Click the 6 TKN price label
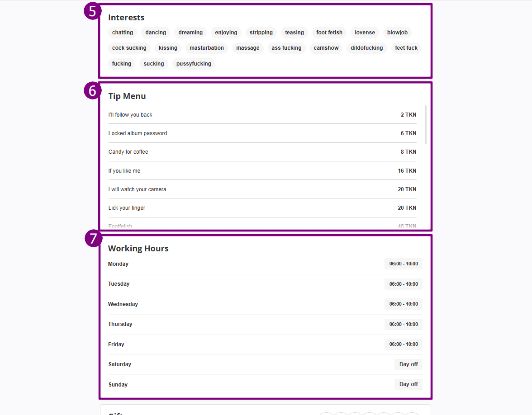This screenshot has width=532, height=415. pos(408,133)
